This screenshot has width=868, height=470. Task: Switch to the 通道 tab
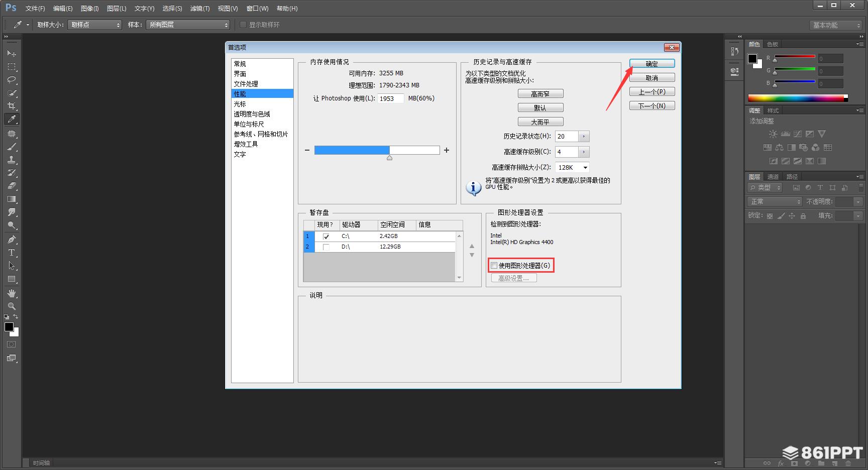point(773,177)
